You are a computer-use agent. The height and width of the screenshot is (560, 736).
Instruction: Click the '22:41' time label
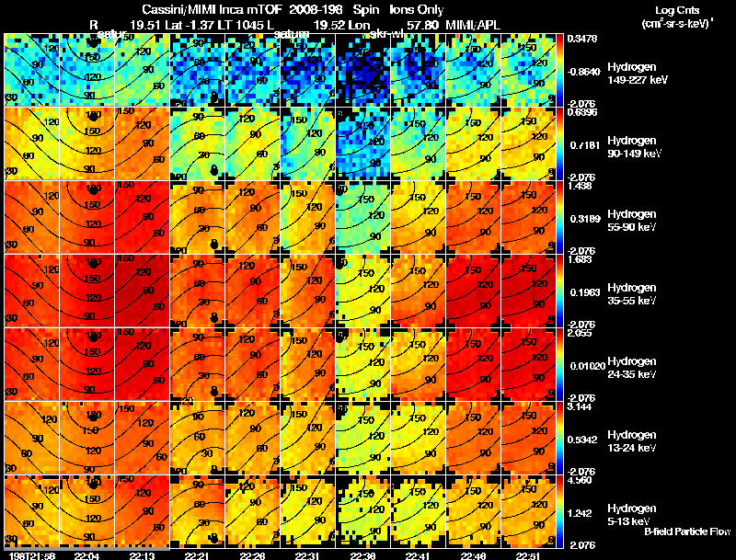(418, 555)
